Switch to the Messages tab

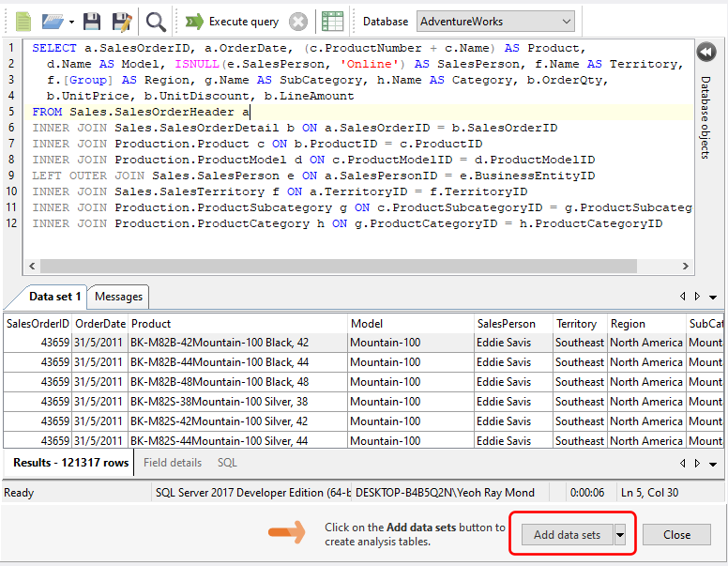click(119, 297)
